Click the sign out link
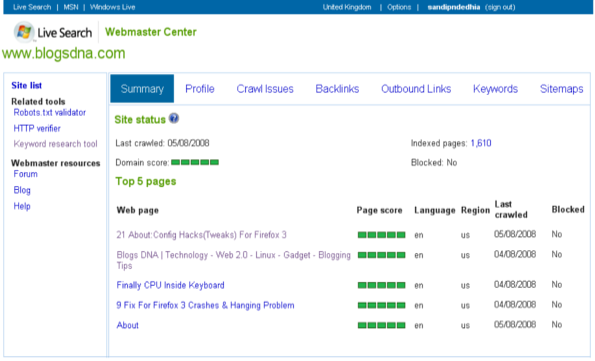Viewport: 595px width, 361px height. click(500, 7)
